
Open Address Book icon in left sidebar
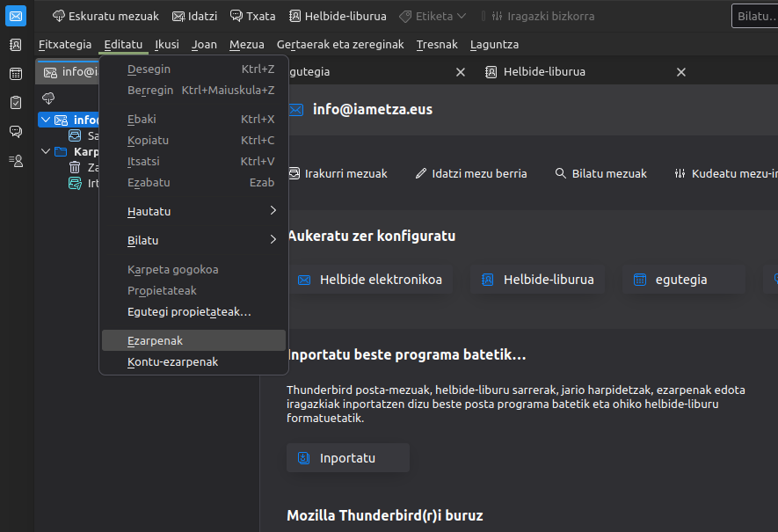(x=16, y=46)
